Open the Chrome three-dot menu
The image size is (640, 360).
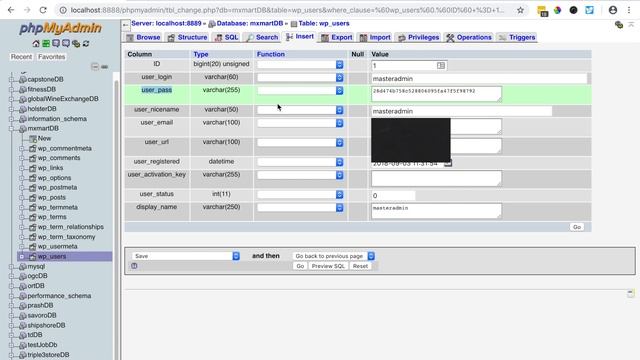point(629,10)
